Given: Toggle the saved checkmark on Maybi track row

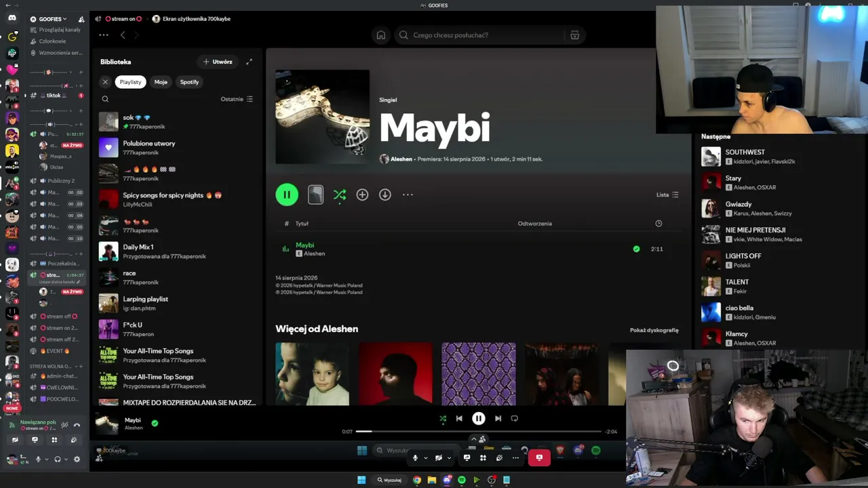Looking at the screenshot, I should pos(636,249).
